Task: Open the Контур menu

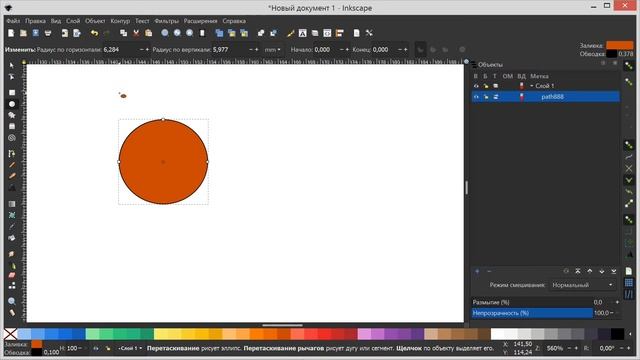Action: click(120, 21)
